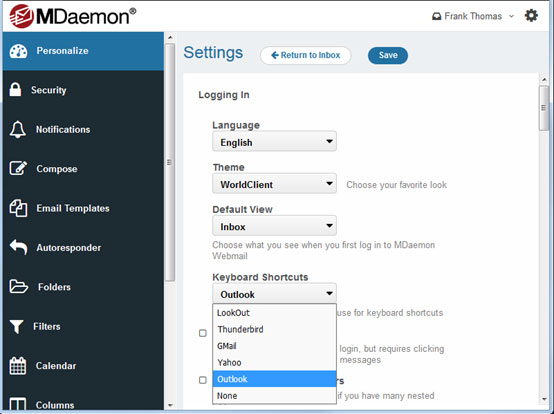Click the settings panel vertical scrollbar thumb
Viewport: 554px width, 414px height.
544,108
